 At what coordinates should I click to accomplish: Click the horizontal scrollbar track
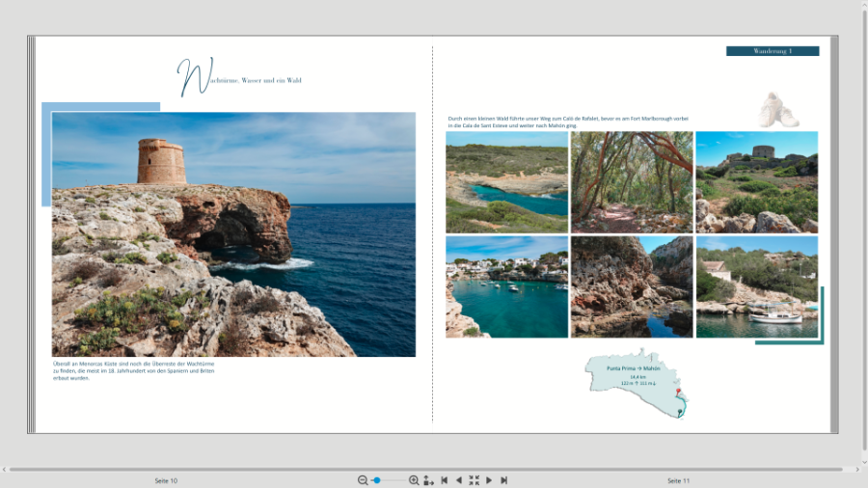[x=434, y=470]
